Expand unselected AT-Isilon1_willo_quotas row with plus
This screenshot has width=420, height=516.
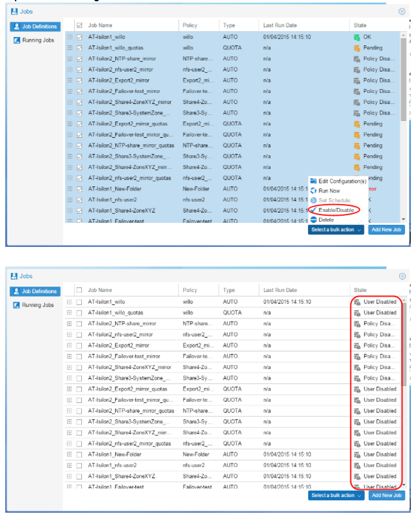point(69,313)
